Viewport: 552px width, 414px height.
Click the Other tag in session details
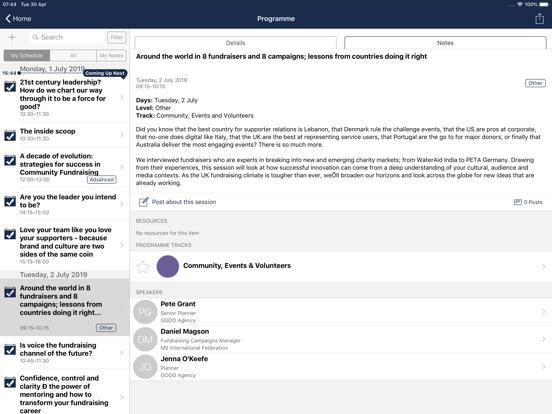point(535,83)
